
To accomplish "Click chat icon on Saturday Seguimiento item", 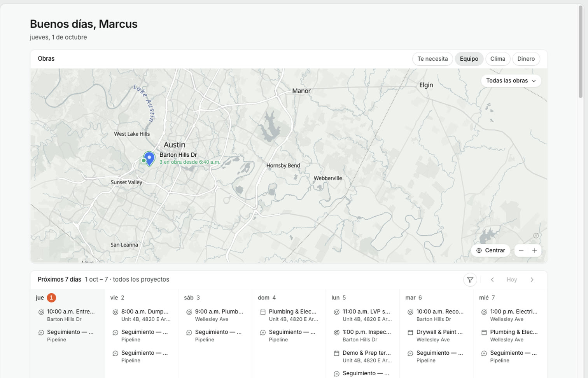I will [189, 332].
